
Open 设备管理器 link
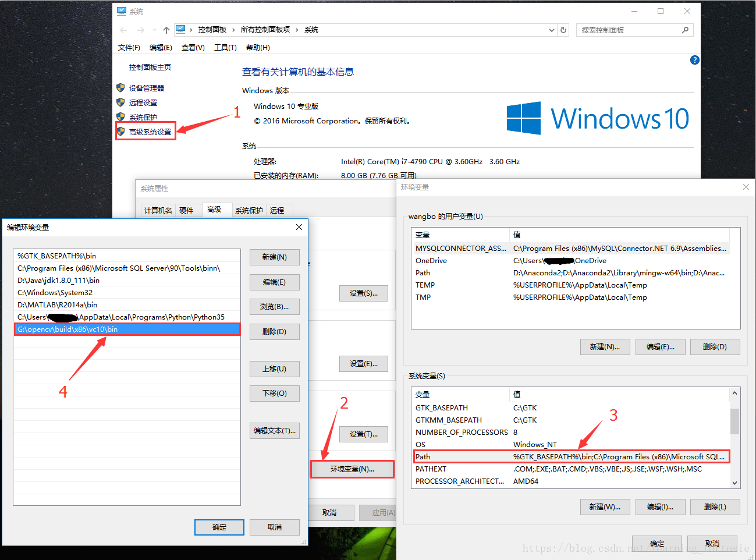point(147,88)
